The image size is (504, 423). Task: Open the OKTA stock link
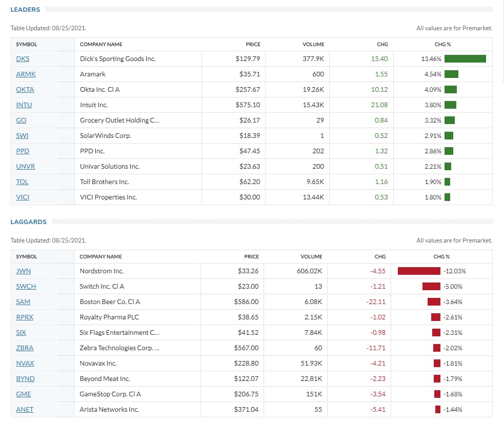(25, 90)
